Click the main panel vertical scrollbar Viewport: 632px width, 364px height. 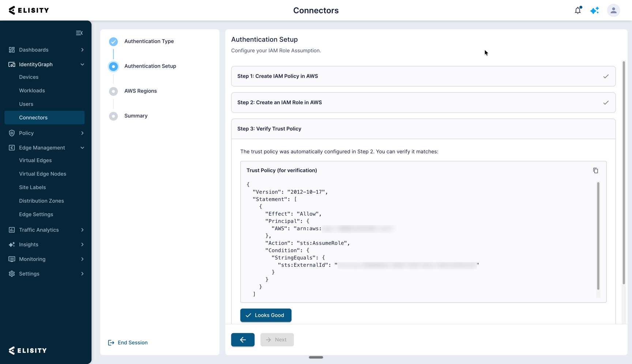click(x=624, y=172)
